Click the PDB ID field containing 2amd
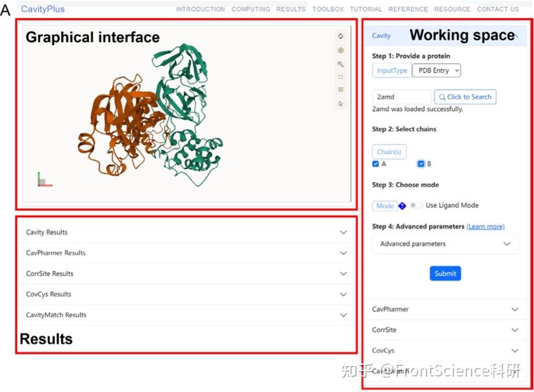 coord(402,96)
